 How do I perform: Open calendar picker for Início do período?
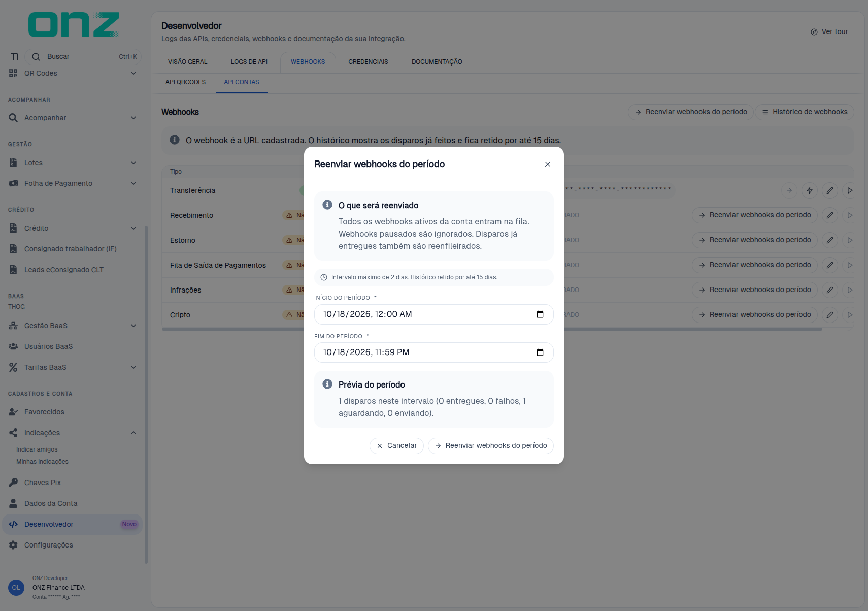tap(540, 314)
